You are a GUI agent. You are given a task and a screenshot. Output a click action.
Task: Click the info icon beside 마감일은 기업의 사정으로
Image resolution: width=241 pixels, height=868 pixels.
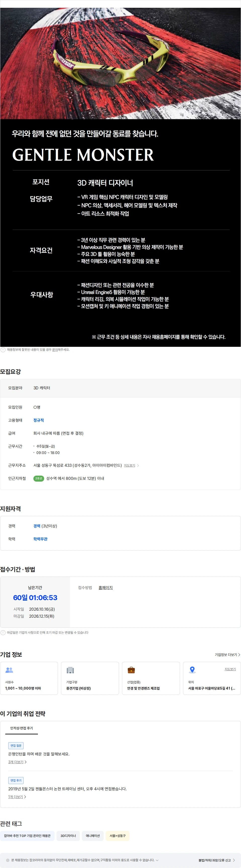coord(3,632)
